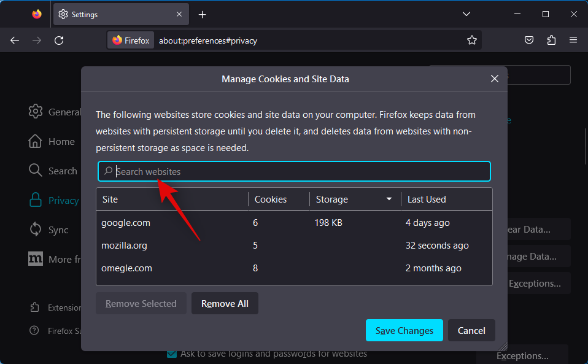Open the Extensions puzzle icon

click(551, 41)
